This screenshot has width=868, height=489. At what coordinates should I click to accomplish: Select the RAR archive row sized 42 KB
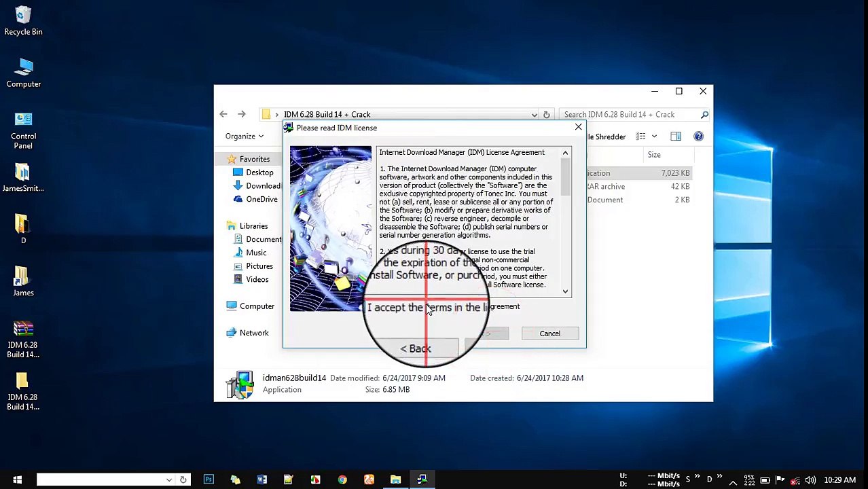click(640, 186)
